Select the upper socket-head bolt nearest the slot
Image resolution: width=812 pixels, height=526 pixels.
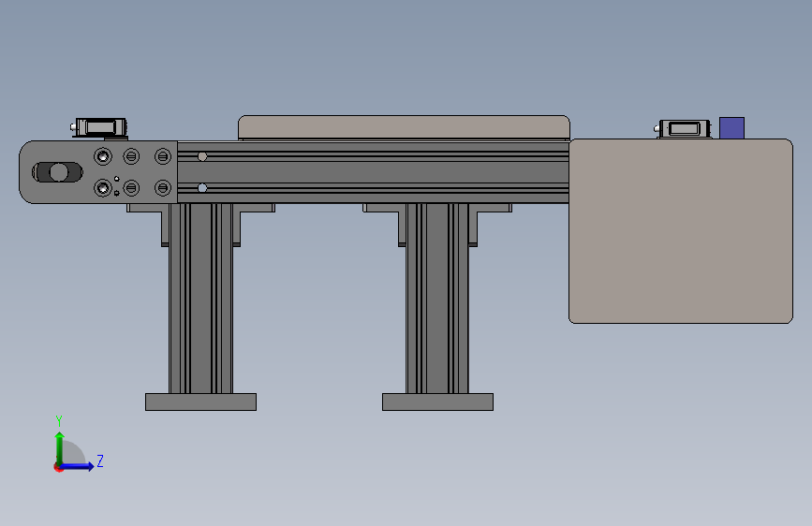[x=103, y=155]
